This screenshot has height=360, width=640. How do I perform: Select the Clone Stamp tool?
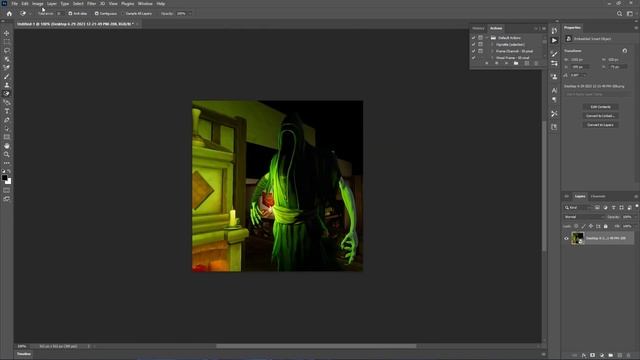tap(7, 85)
